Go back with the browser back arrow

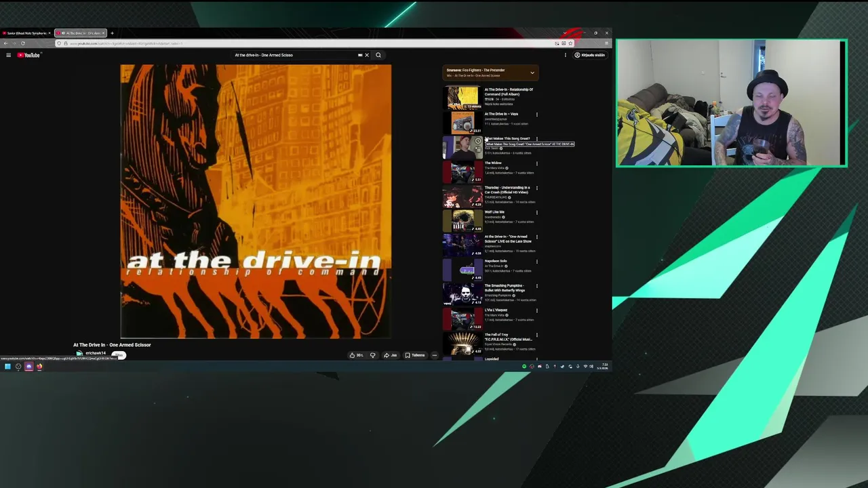point(5,43)
